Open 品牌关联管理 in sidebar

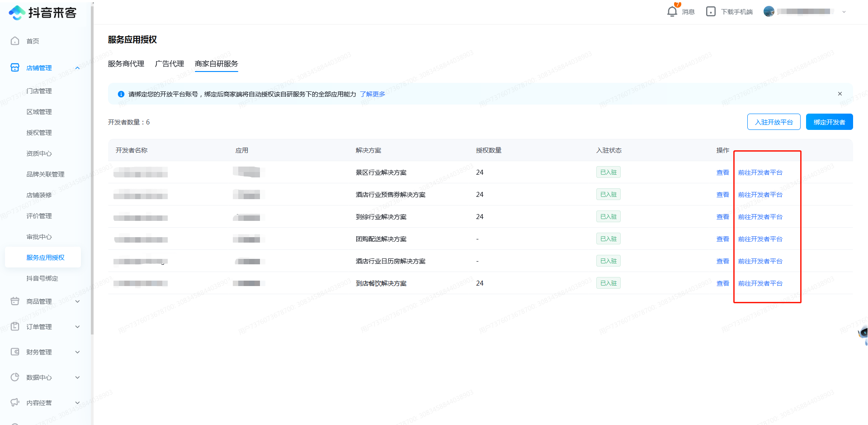click(45, 174)
